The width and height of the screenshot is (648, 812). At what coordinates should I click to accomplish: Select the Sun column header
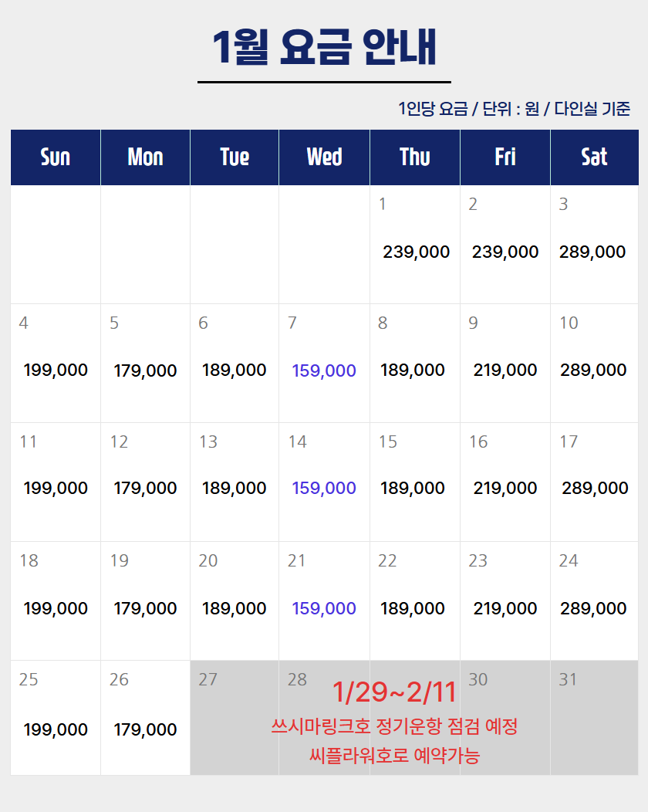tap(56, 157)
